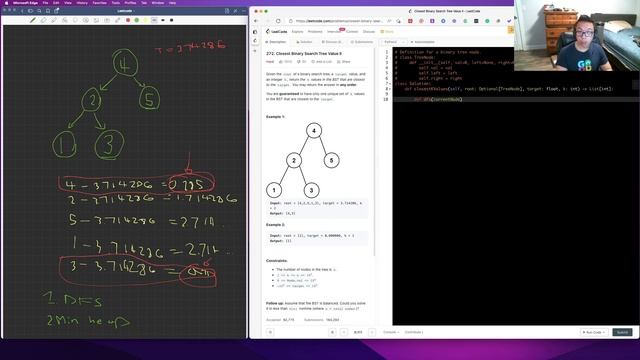Click the Contribute link
This screenshot has width=640, height=360.
click(414, 332)
